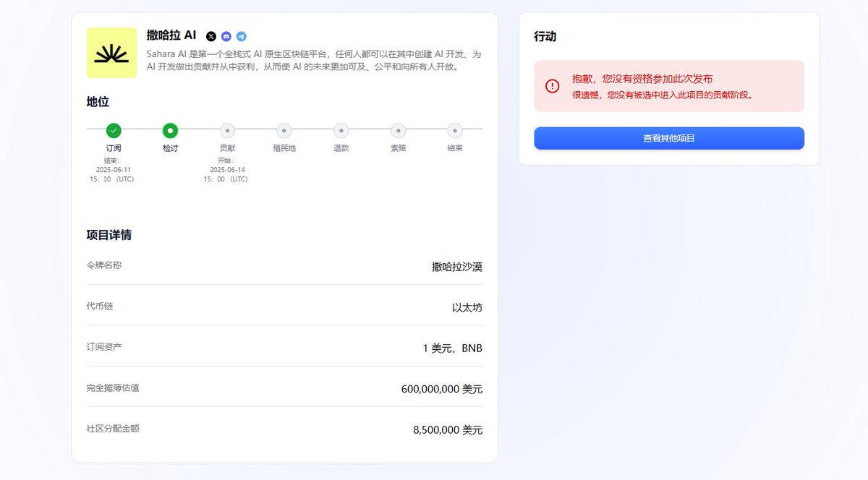This screenshot has height=480, width=868.
Task: Click the 撒哈拉沙漠 token name value
Action: [457, 267]
